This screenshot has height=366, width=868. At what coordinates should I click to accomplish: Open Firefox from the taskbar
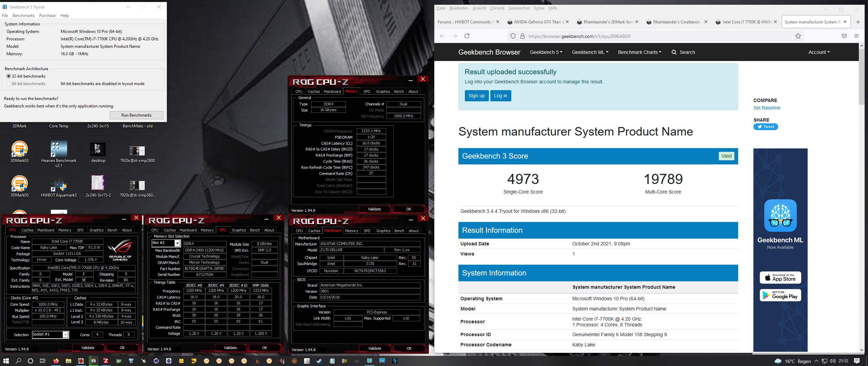[x=56, y=361]
